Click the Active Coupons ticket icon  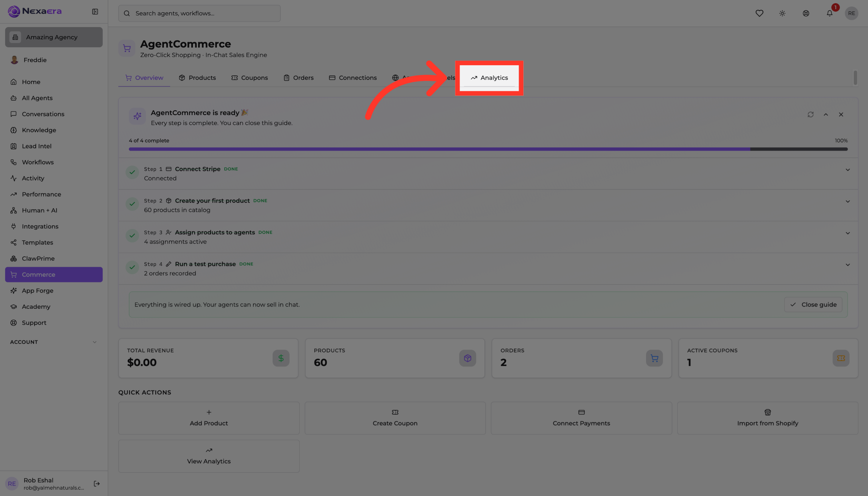[x=841, y=358]
